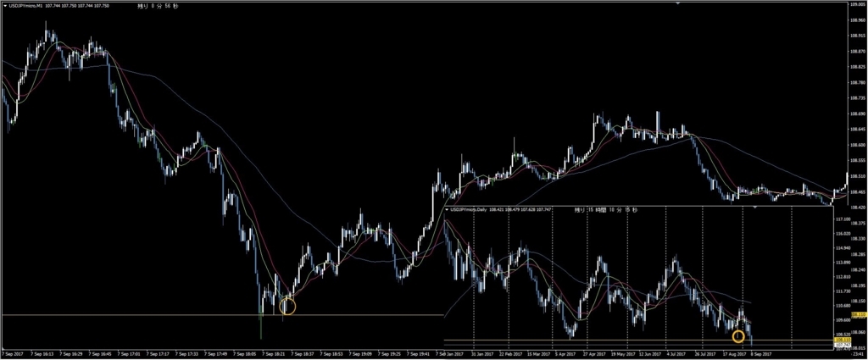Click the 7 Sep 18:53 time label

331,352
